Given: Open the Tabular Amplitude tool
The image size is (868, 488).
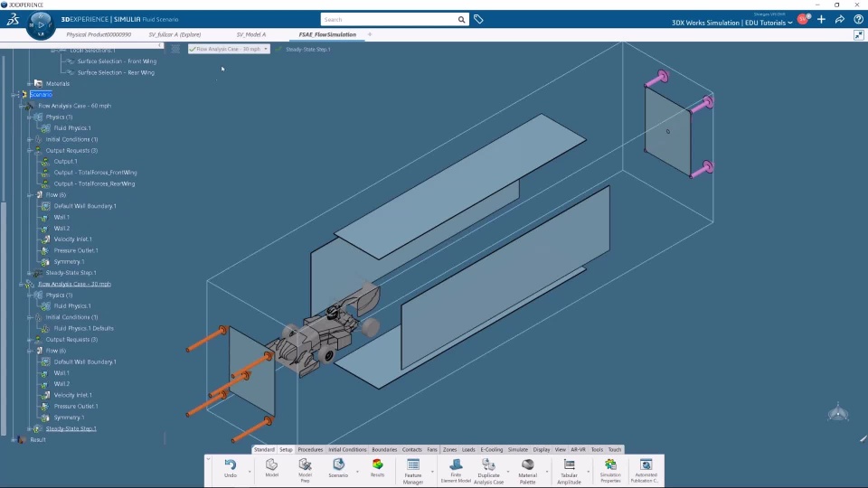Looking at the screenshot, I should coord(569,471).
